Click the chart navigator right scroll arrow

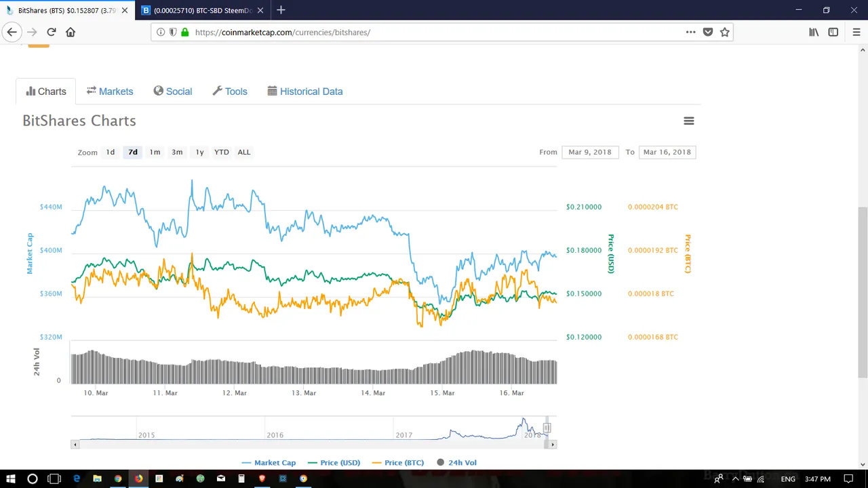(553, 445)
